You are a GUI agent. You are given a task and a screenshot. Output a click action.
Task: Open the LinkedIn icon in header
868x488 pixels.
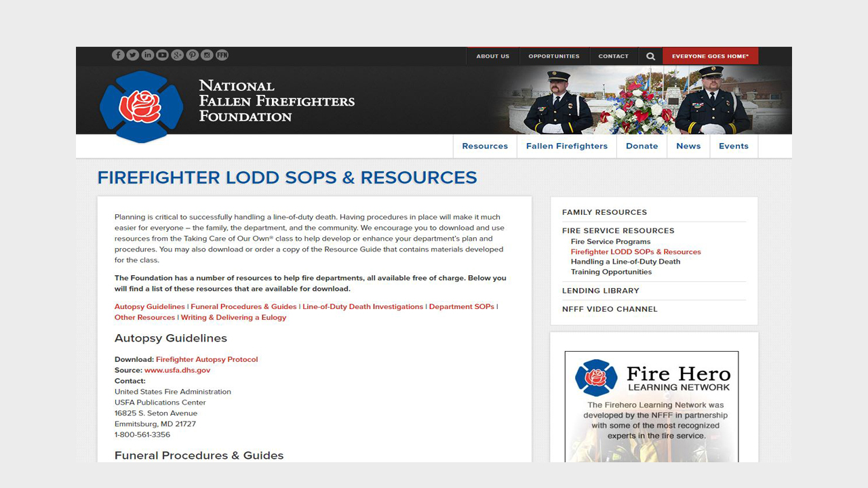pos(148,56)
